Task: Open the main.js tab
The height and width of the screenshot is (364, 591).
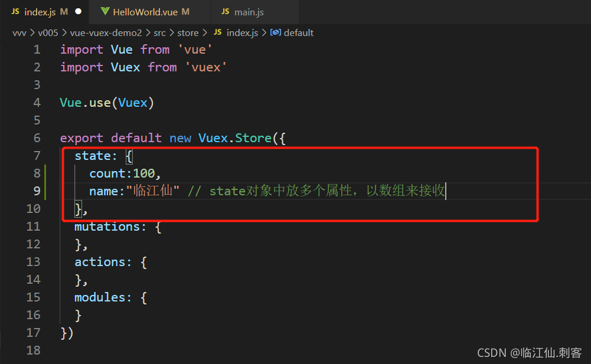Action: click(254, 12)
